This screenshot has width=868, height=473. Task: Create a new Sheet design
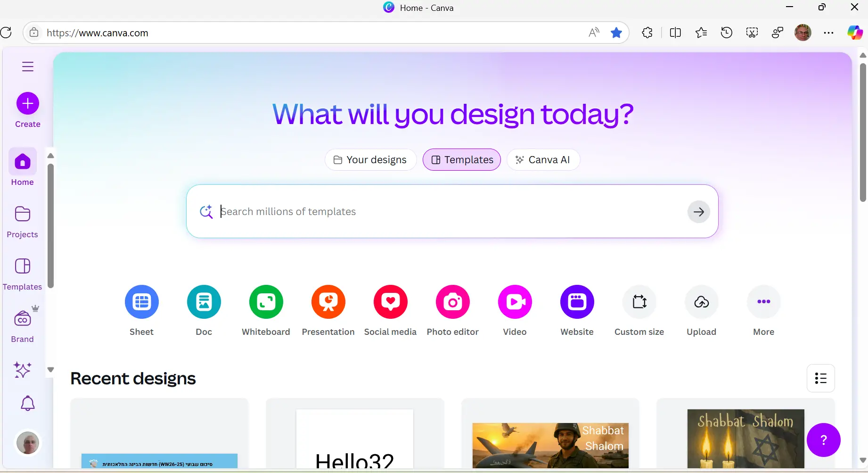142,302
